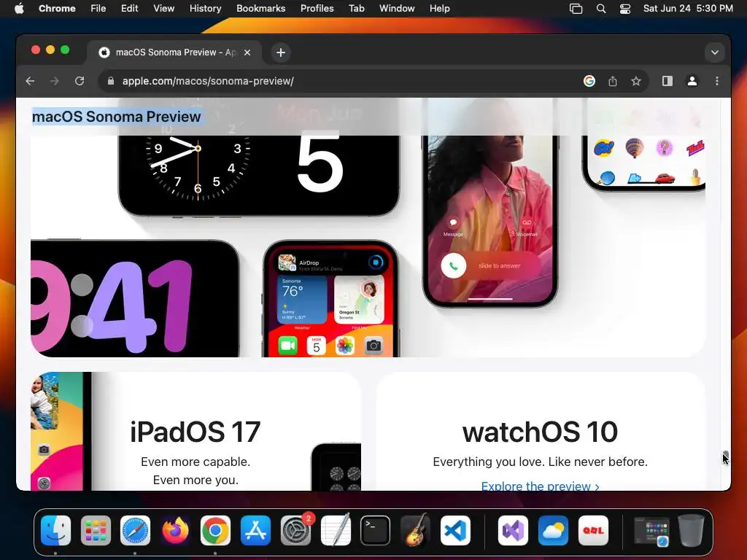Open Launchpad from the Dock
The height and width of the screenshot is (560, 747).
[x=96, y=531]
